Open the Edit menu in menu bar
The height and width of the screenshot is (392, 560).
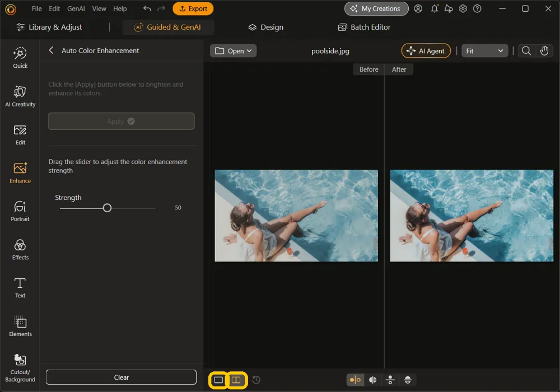[x=54, y=8]
